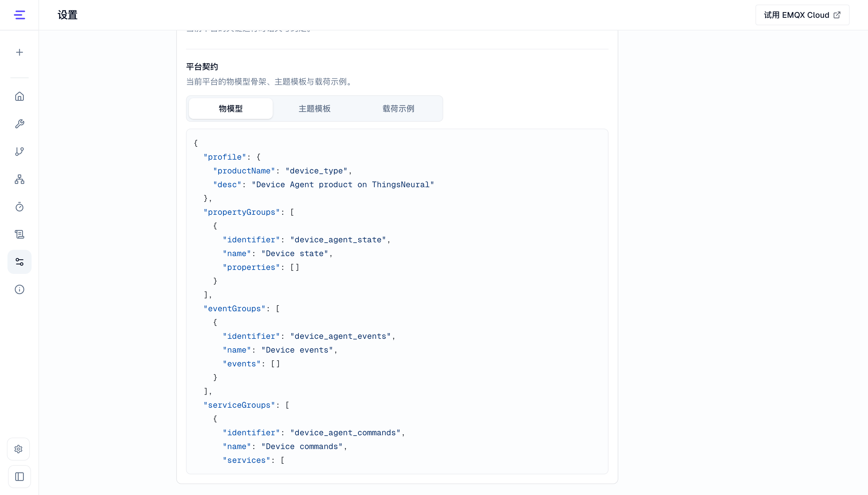Open the timer stopwatch icon

pyautogui.click(x=19, y=207)
